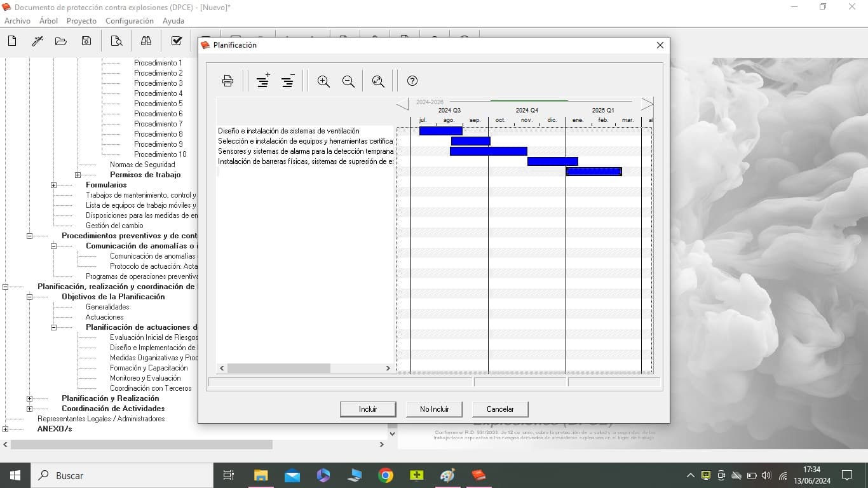Click the print preview page-magnifier icon
Viewport: 868px width, 488px height.
point(116,41)
